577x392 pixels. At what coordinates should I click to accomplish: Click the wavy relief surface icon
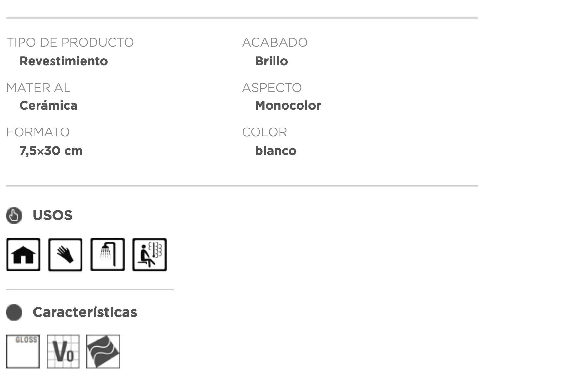(103, 351)
